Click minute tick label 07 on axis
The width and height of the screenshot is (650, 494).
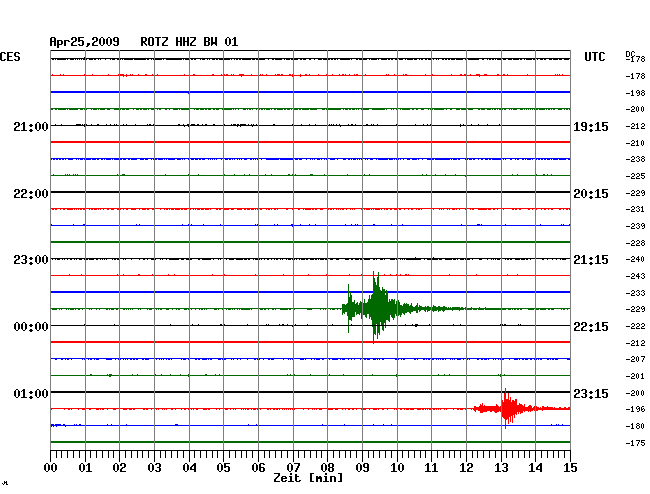point(293,468)
